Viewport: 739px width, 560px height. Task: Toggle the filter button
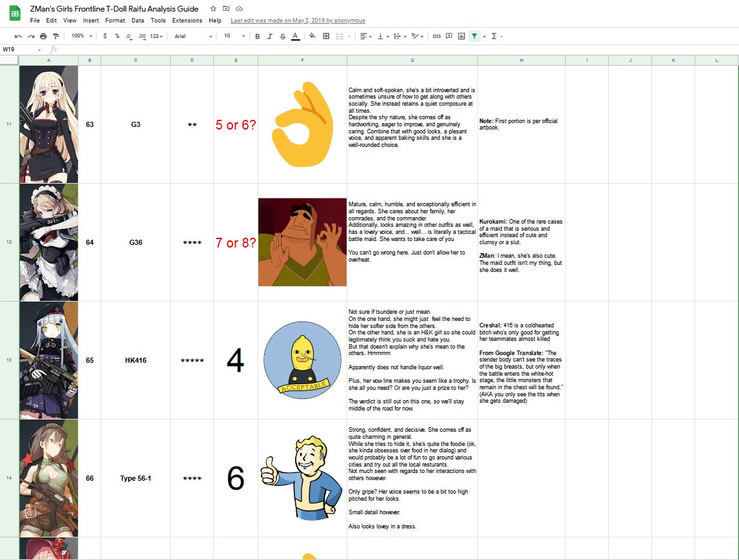(475, 36)
